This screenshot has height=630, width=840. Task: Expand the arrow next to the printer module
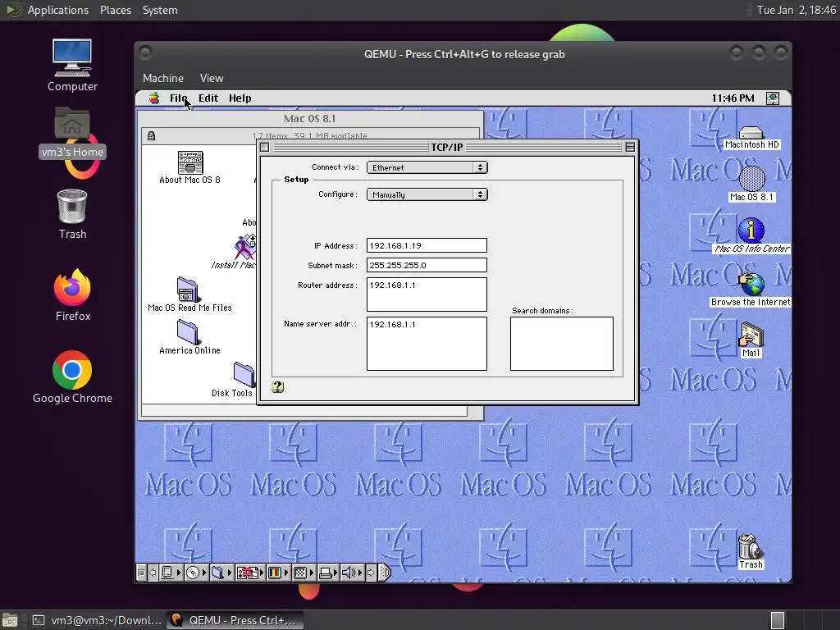click(336, 573)
